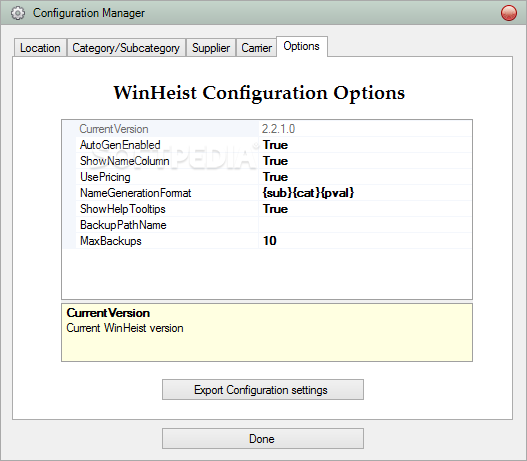
Task: Click the Export Configuration settings button
Action: click(x=263, y=390)
